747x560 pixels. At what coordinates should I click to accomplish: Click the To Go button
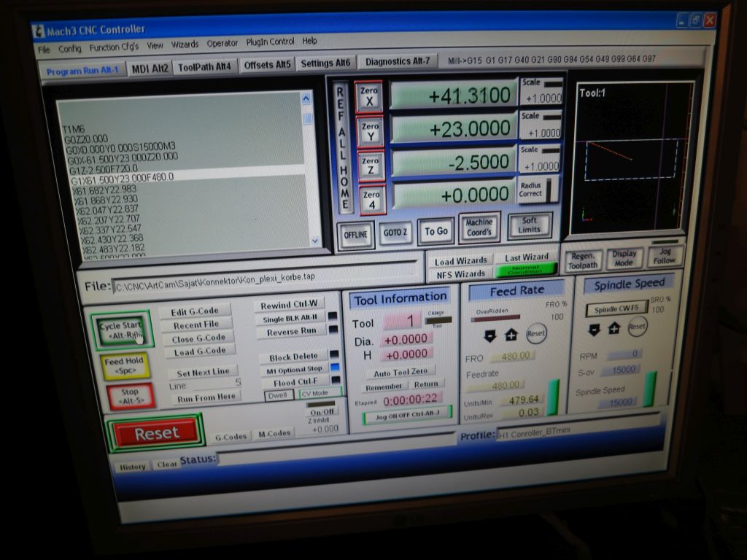pyautogui.click(x=436, y=231)
